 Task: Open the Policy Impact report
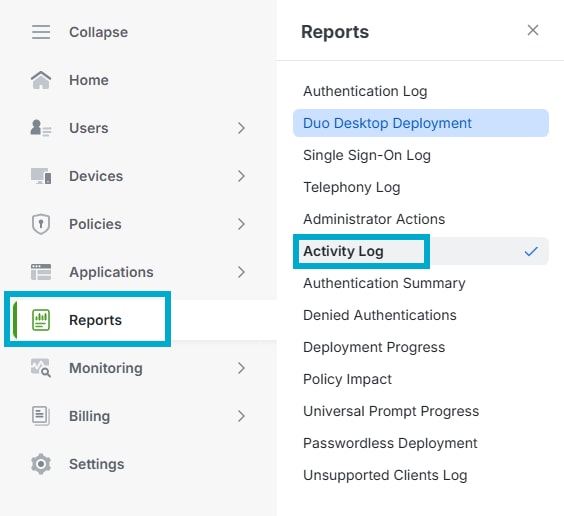tap(347, 379)
